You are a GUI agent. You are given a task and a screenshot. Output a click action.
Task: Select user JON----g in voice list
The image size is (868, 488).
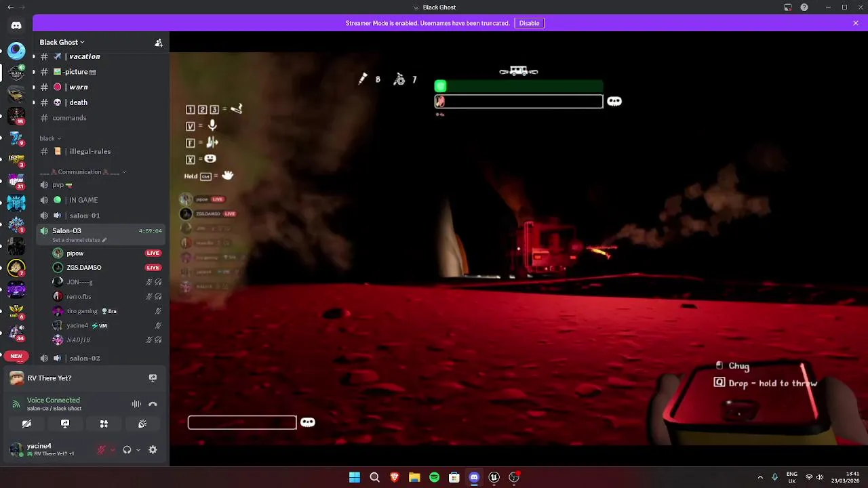107,282
